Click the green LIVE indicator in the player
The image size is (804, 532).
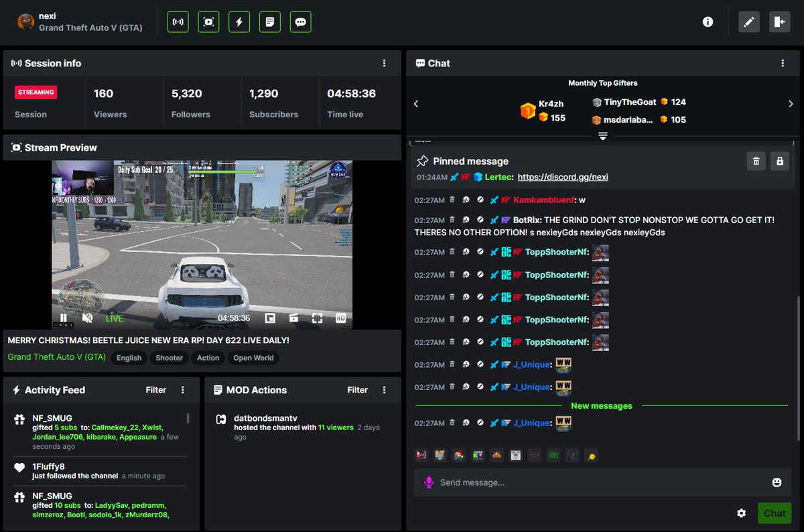click(x=115, y=318)
